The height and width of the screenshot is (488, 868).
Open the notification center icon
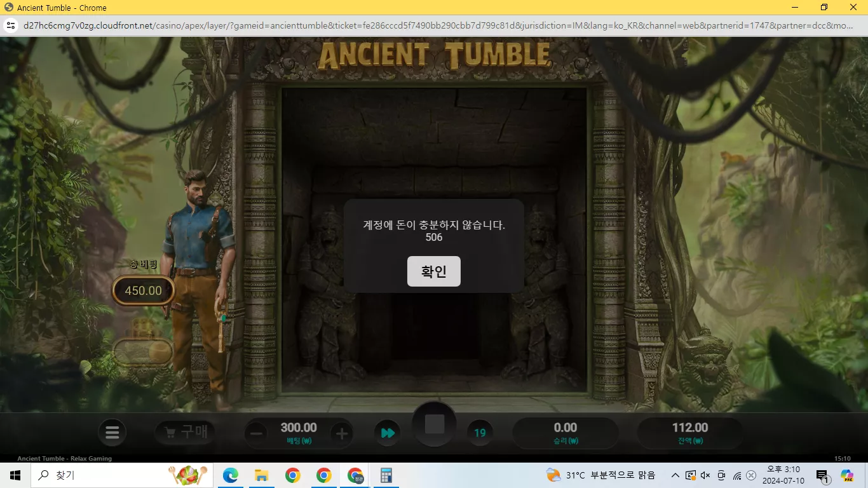822,476
